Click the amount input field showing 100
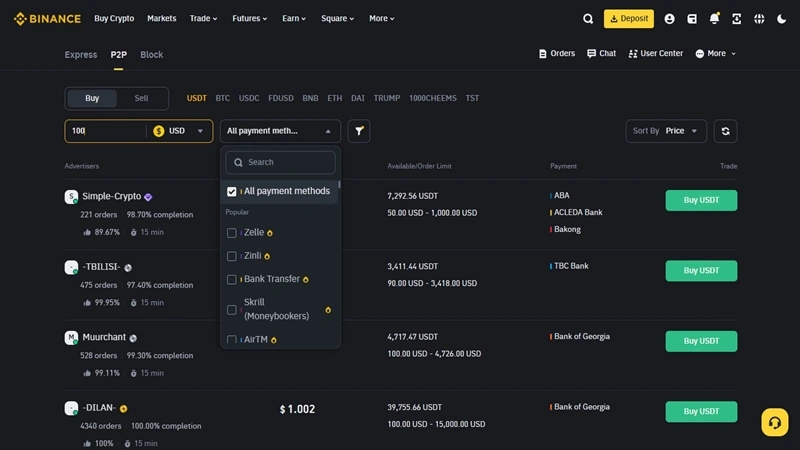 click(x=106, y=131)
